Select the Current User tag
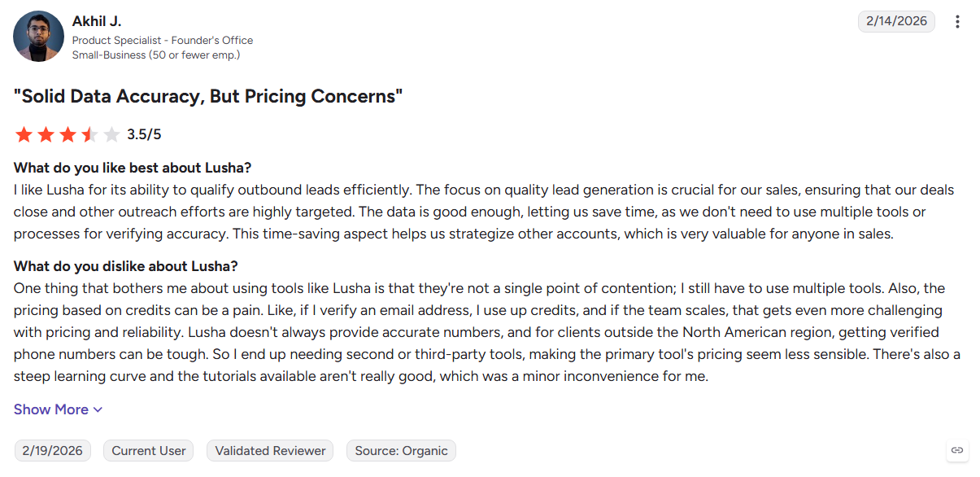The width and height of the screenshot is (980, 477). tap(149, 451)
